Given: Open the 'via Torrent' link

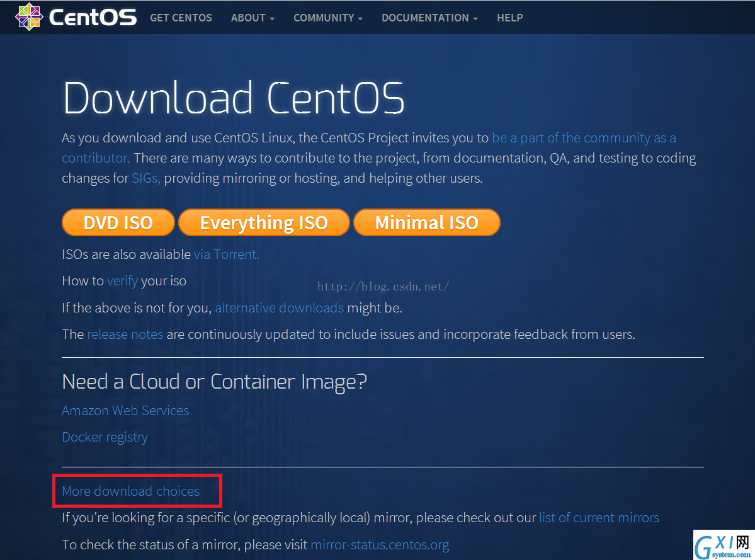Looking at the screenshot, I should [226, 254].
